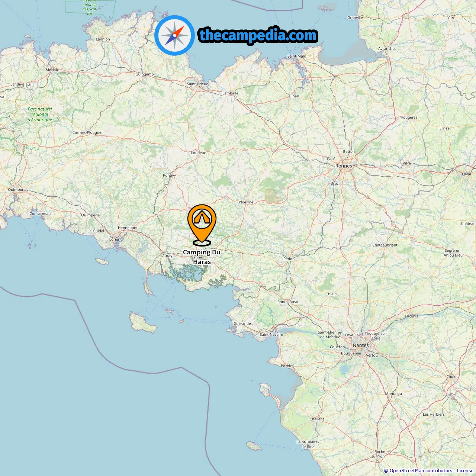Select the Saint-Nazaire label
The height and width of the screenshot is (476, 476).
pyautogui.click(x=271, y=334)
